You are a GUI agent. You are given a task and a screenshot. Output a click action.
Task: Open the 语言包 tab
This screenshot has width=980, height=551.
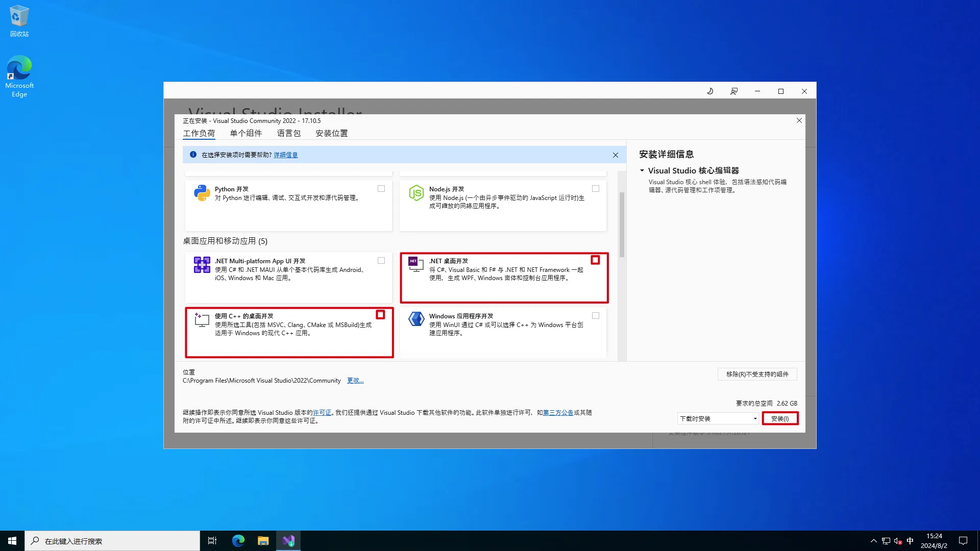288,133
